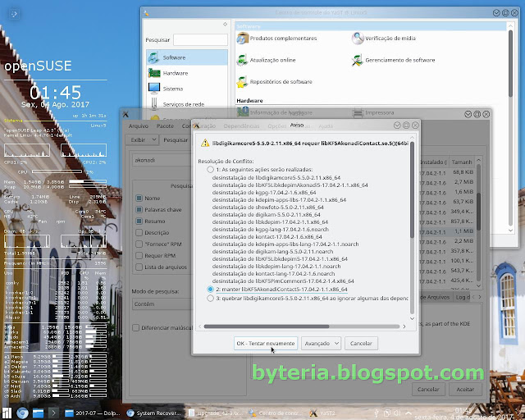
Task: Select Serviços de rede category icon
Action: pyautogui.click(x=154, y=104)
